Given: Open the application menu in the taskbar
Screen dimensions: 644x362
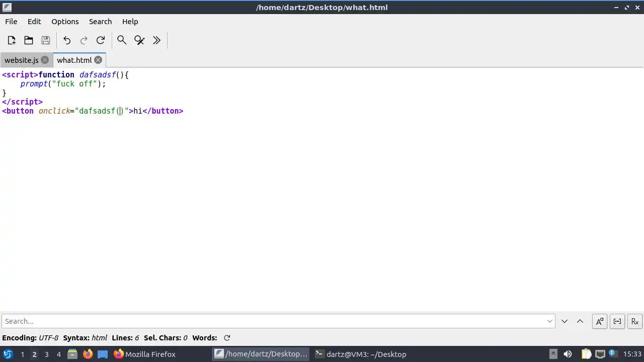Looking at the screenshot, I should (x=8, y=354).
